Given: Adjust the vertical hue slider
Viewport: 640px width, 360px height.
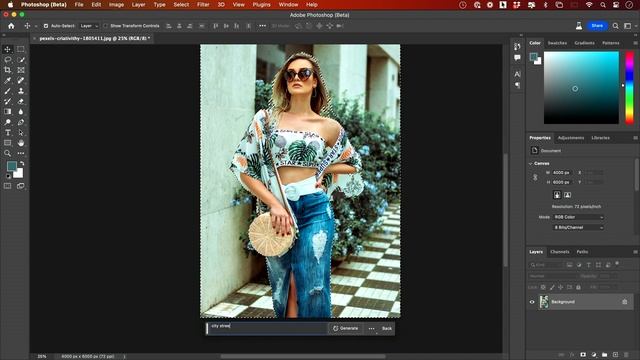Looking at the screenshot, I should tap(630, 87).
